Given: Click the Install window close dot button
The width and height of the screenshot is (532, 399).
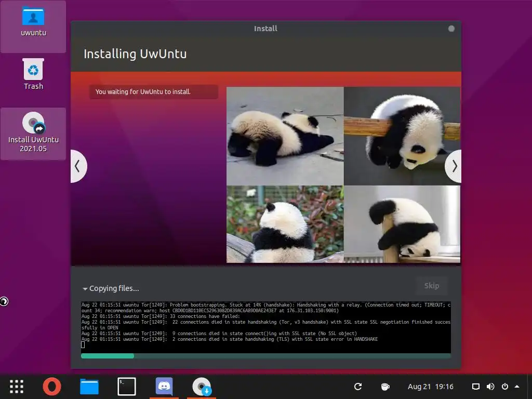Looking at the screenshot, I should (x=451, y=29).
